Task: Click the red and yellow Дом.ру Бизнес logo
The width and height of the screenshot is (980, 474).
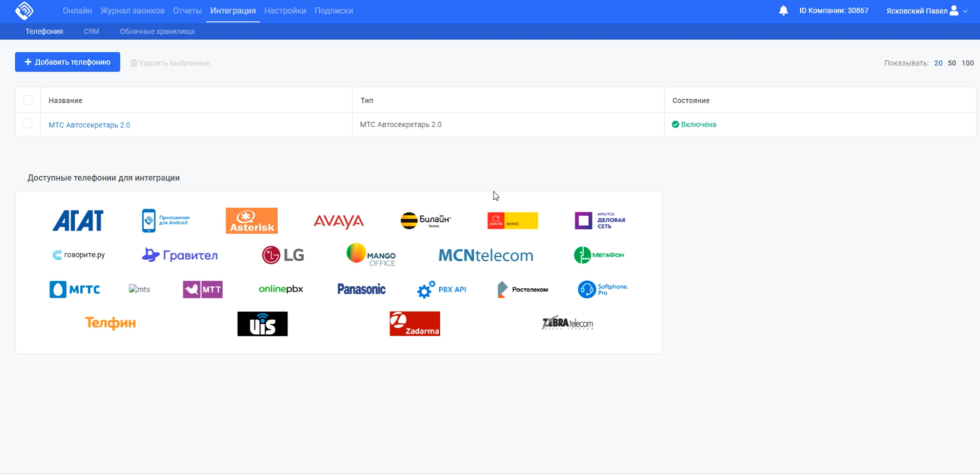Action: tap(513, 221)
